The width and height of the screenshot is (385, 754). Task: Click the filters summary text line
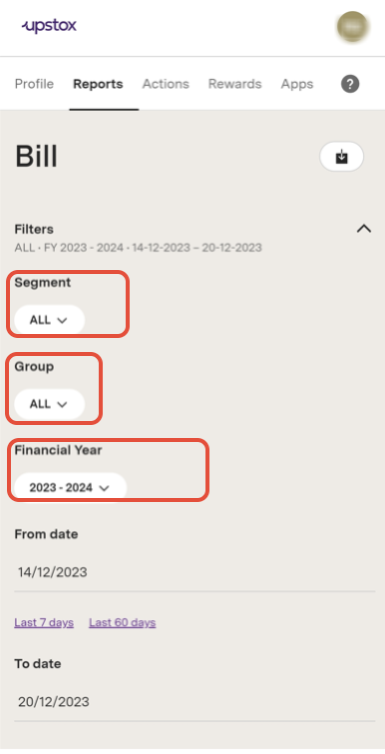point(138,248)
